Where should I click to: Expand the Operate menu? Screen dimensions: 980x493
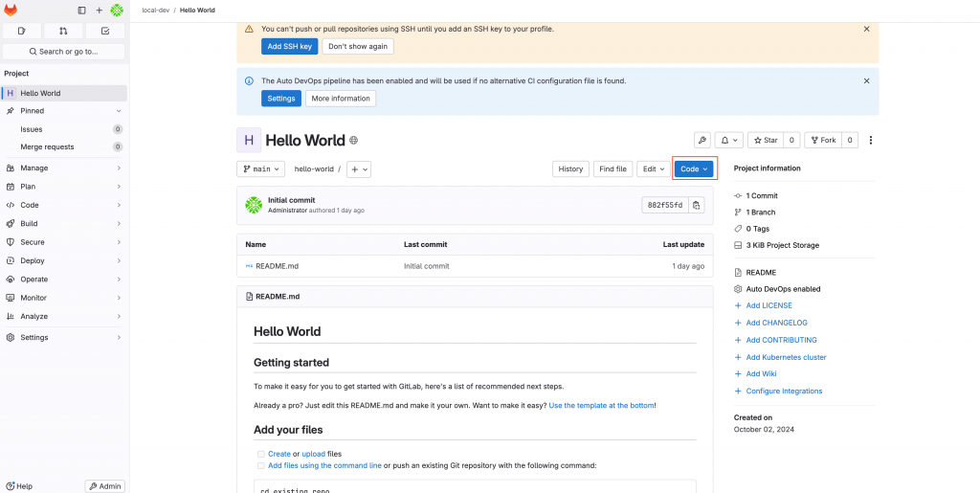(x=64, y=280)
